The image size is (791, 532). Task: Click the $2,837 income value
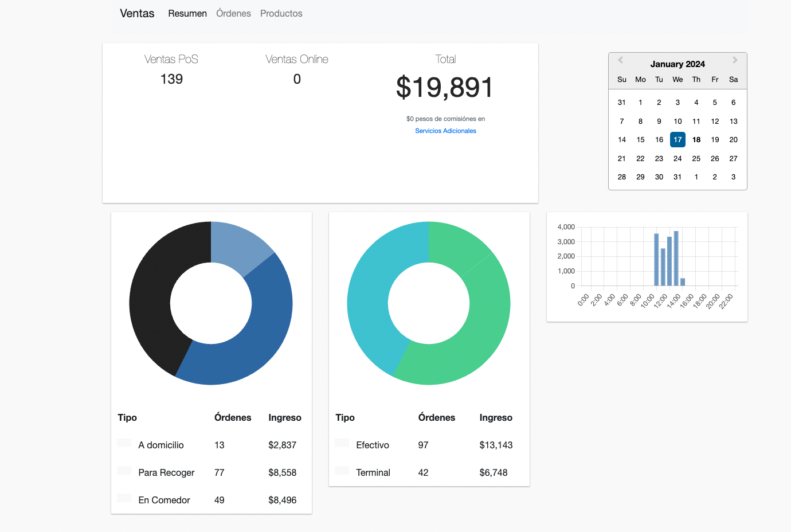pos(283,445)
